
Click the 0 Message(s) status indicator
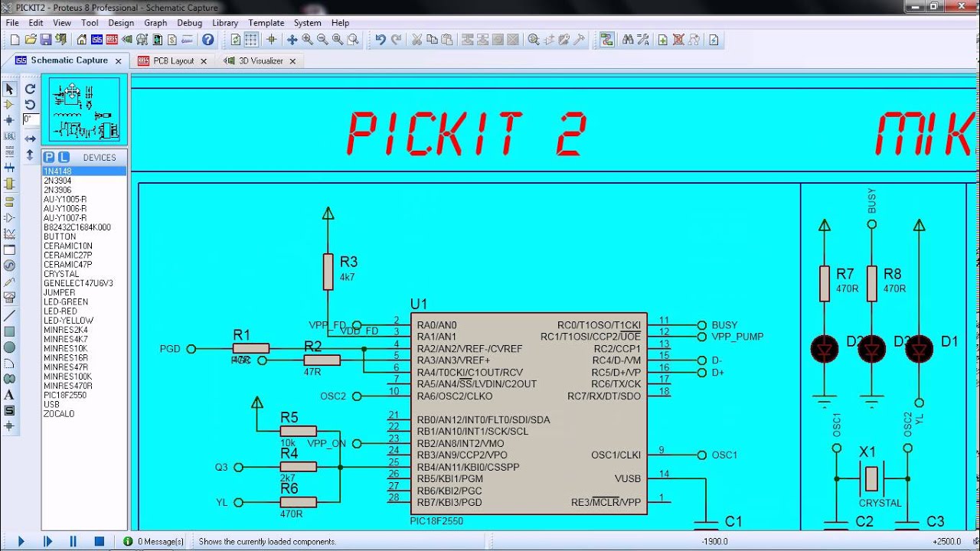[x=154, y=541]
